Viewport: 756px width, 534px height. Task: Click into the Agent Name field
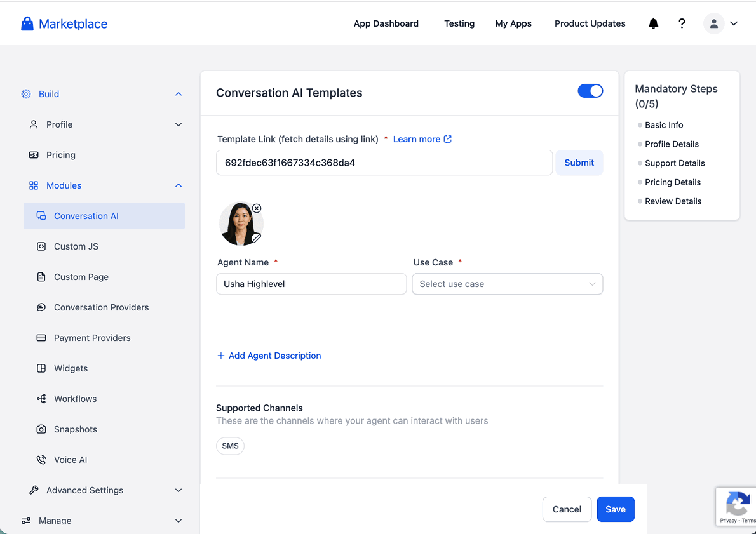point(311,284)
